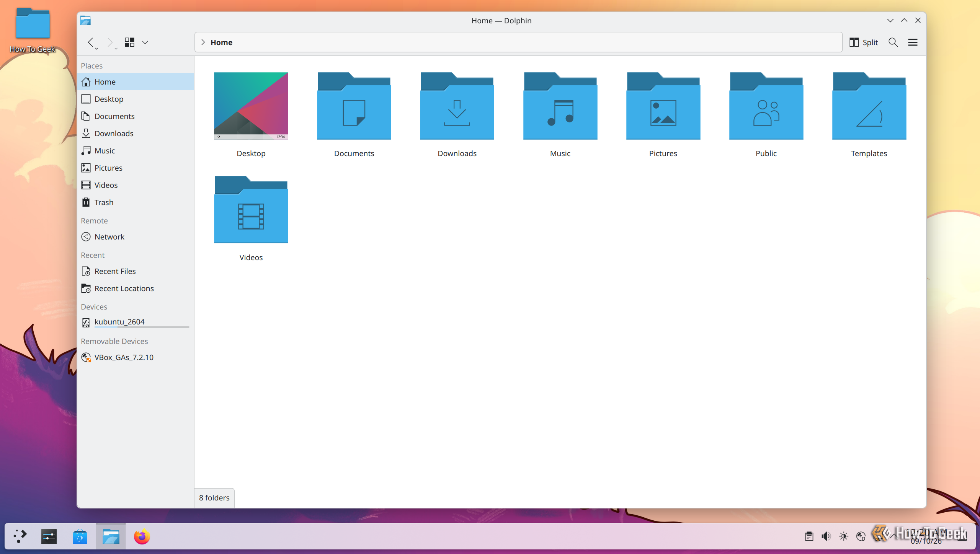Open Music in Places sidebar
The height and width of the screenshot is (554, 980).
click(x=136, y=151)
